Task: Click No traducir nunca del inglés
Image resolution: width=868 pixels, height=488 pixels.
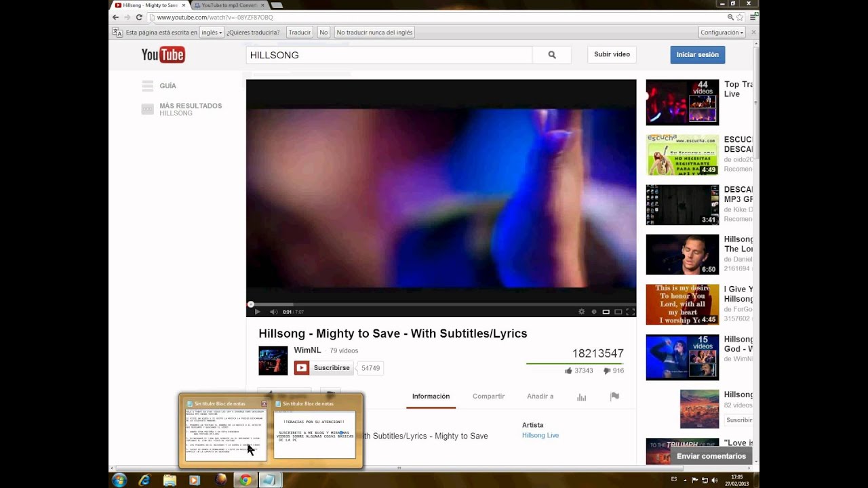Action: [374, 32]
